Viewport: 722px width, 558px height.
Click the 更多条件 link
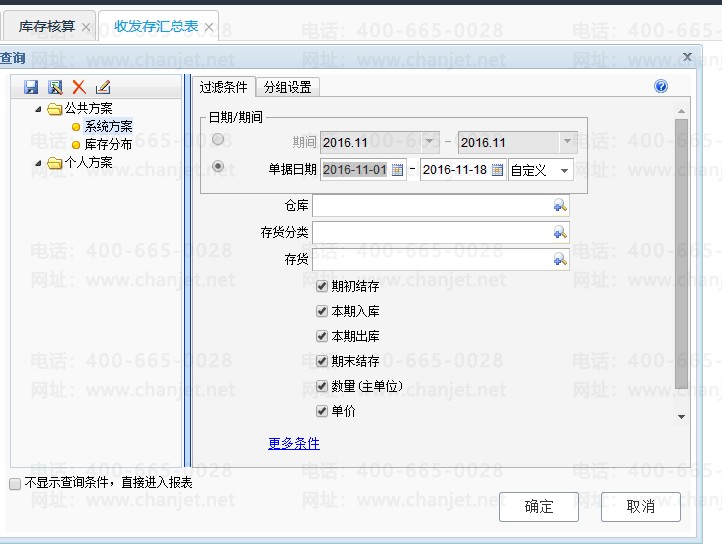pyautogui.click(x=294, y=443)
